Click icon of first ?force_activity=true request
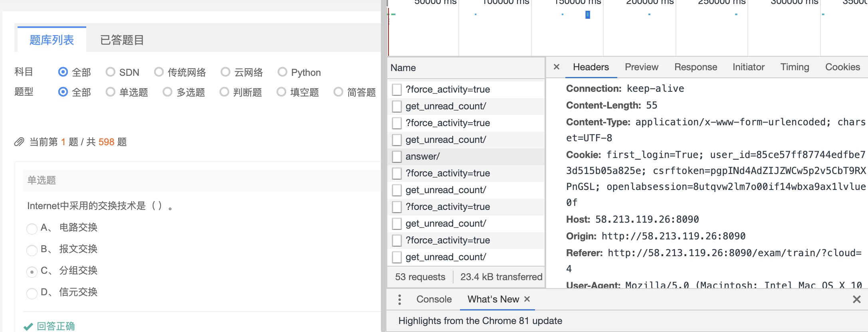Image resolution: width=868 pixels, height=332 pixels. pyautogui.click(x=396, y=89)
